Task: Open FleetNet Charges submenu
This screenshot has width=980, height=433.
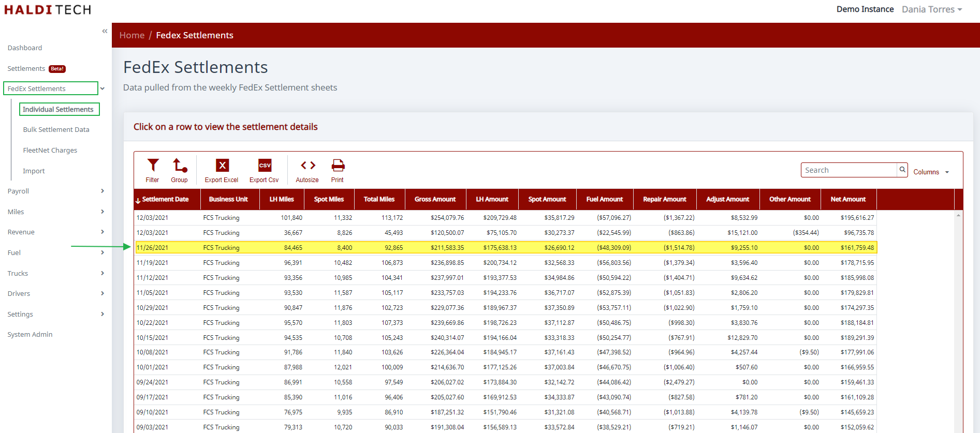Action: [50, 150]
